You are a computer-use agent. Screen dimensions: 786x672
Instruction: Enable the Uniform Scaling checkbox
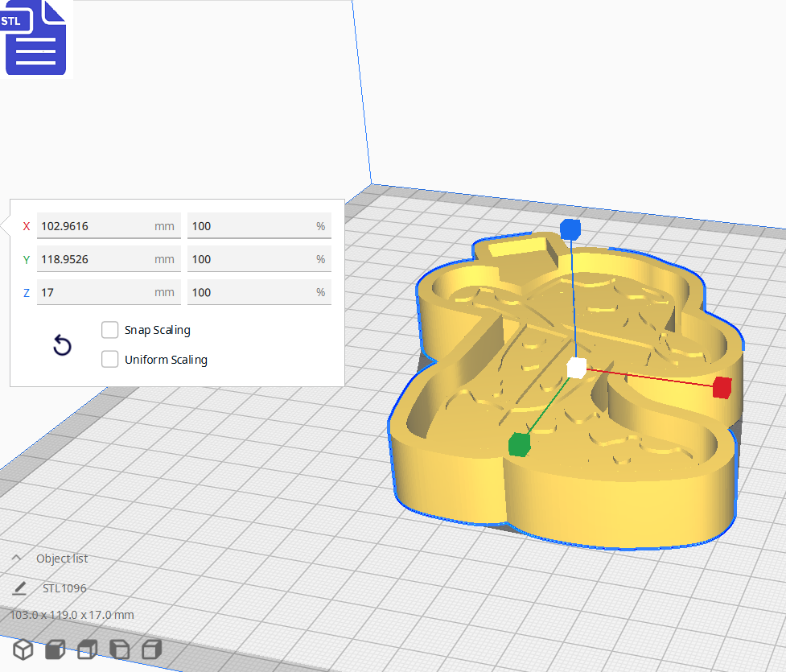click(x=110, y=360)
